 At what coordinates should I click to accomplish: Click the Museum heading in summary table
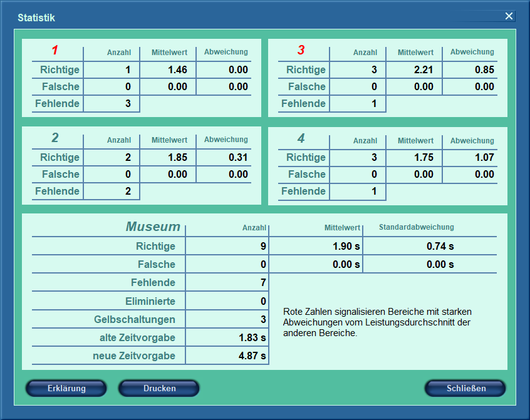(x=153, y=226)
